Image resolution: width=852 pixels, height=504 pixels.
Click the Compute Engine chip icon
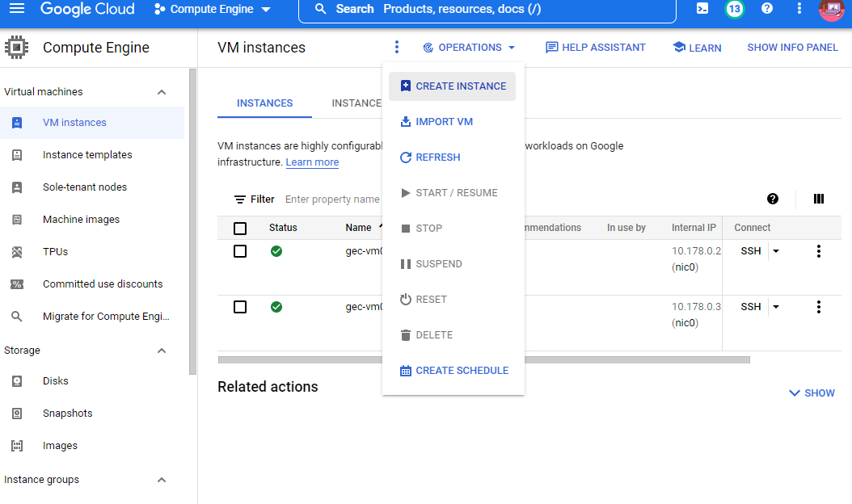pos(16,47)
